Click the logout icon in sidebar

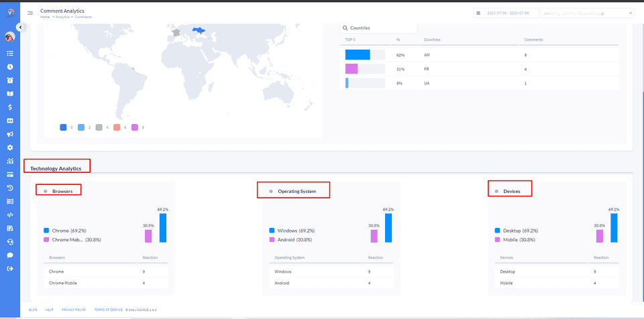click(10, 269)
